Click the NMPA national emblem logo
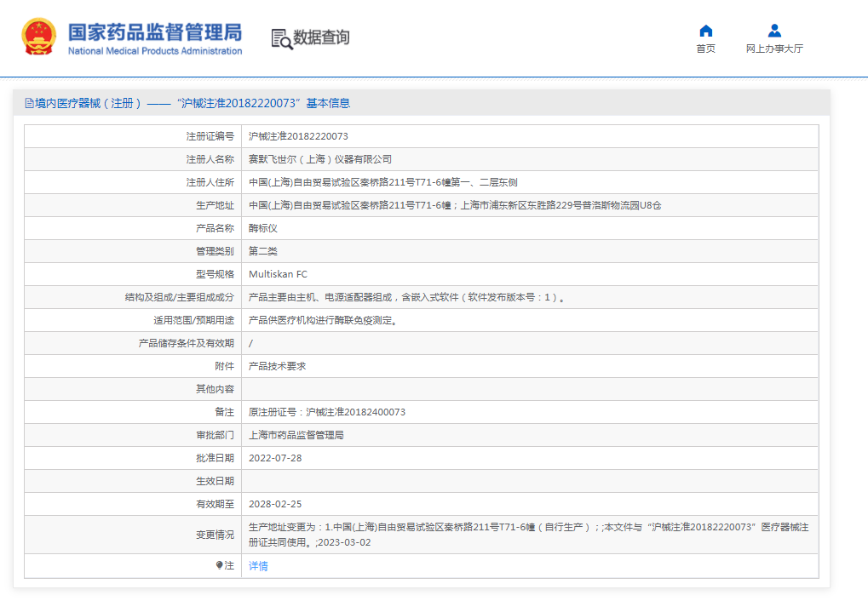This screenshot has height=601, width=868. pyautogui.click(x=38, y=37)
